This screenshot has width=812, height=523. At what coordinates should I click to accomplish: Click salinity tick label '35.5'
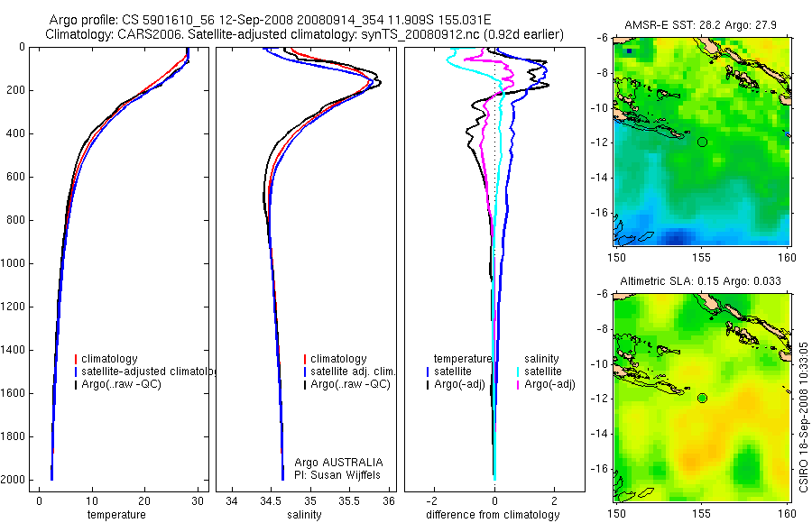tap(349, 501)
